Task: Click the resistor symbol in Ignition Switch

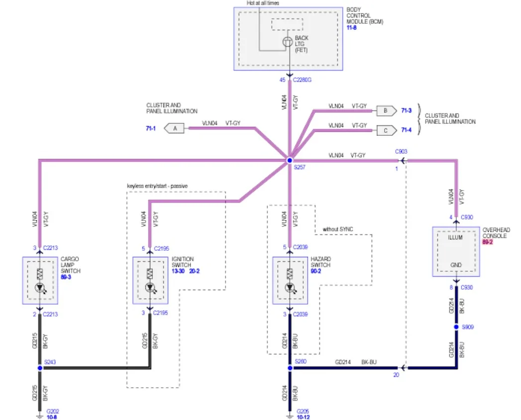Action: (x=150, y=274)
